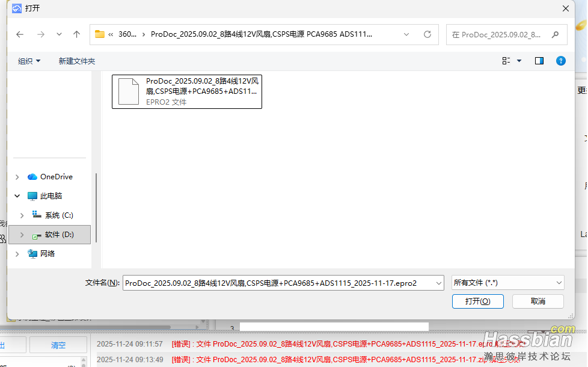Collapse the 此电脑 tree node

[x=16, y=196]
